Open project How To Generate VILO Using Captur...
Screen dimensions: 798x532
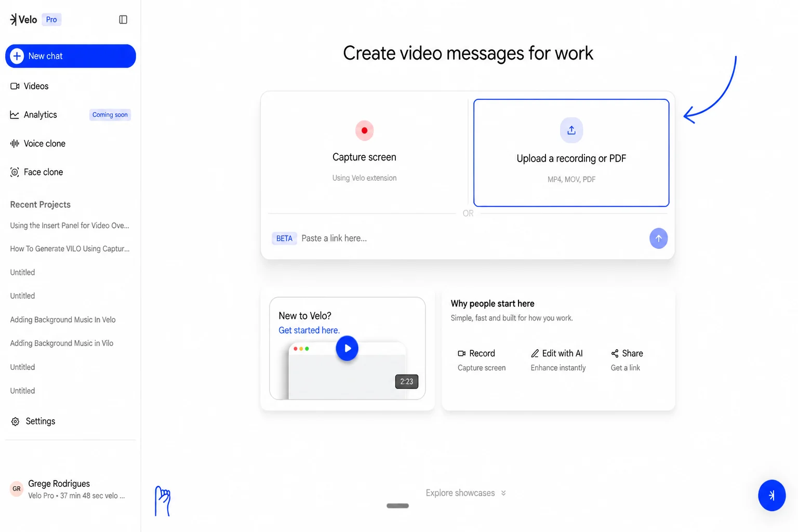click(x=70, y=249)
